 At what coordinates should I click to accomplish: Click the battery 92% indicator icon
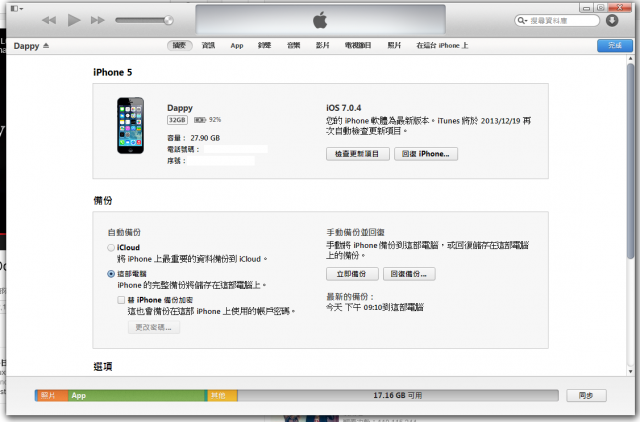click(x=200, y=120)
